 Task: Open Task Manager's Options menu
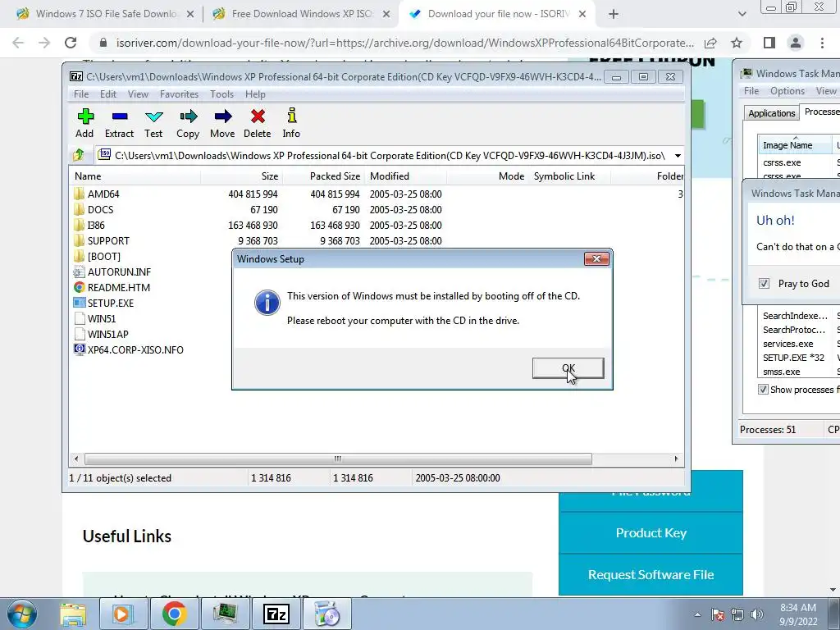tap(787, 91)
